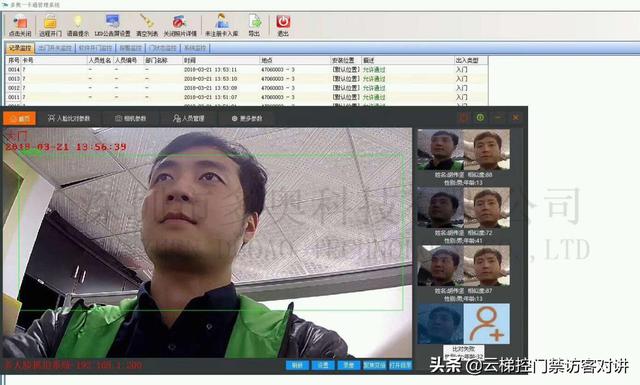This screenshot has height=385, width=640.
Task: Click the 关闭照片详情 toolbar icon
Action: pos(180,21)
